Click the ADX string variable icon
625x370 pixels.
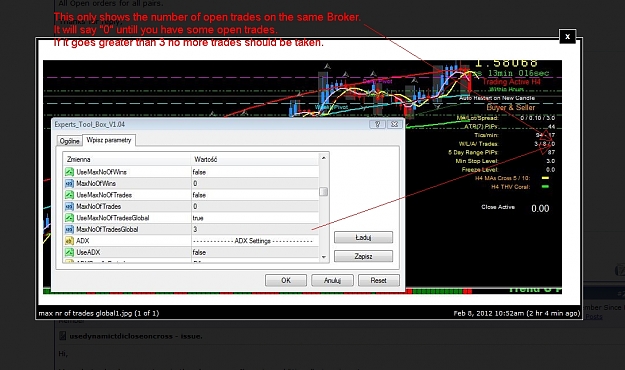(x=69, y=241)
